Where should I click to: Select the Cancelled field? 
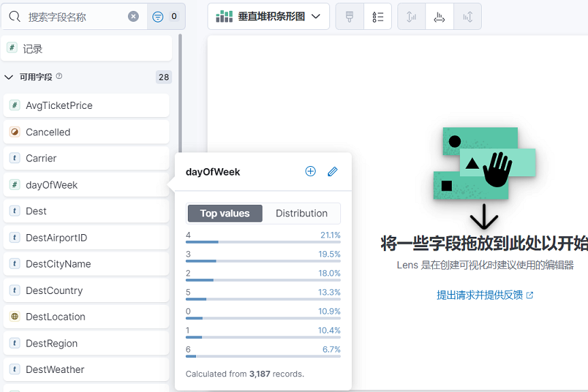pyautogui.click(x=86, y=132)
